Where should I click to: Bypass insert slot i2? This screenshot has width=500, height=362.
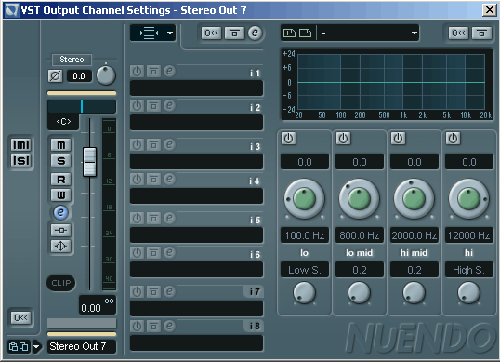coord(154,106)
